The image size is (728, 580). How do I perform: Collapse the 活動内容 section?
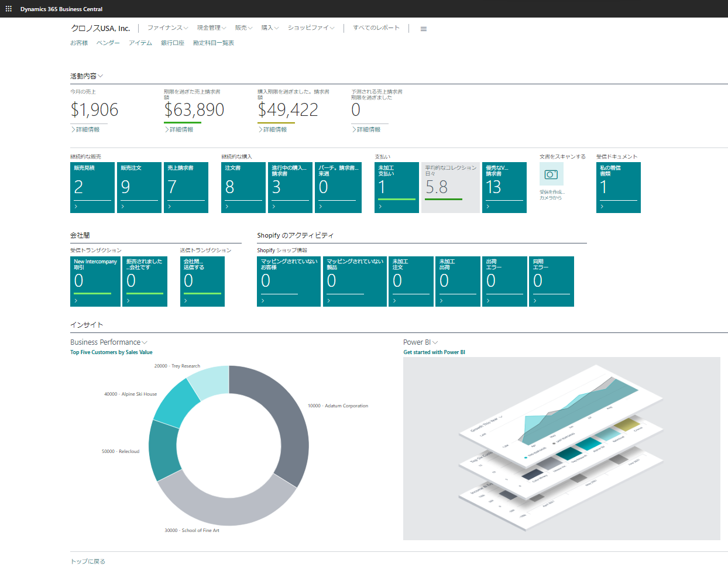coord(87,76)
